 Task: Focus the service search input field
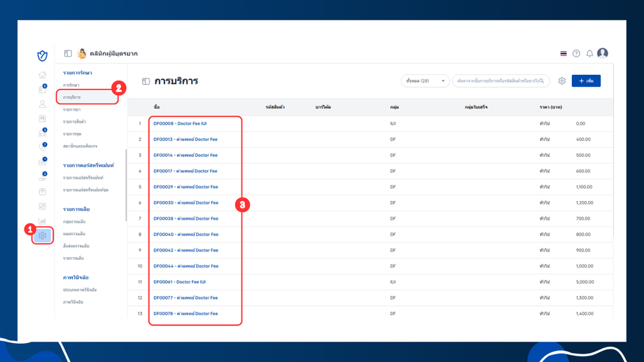[x=500, y=81]
